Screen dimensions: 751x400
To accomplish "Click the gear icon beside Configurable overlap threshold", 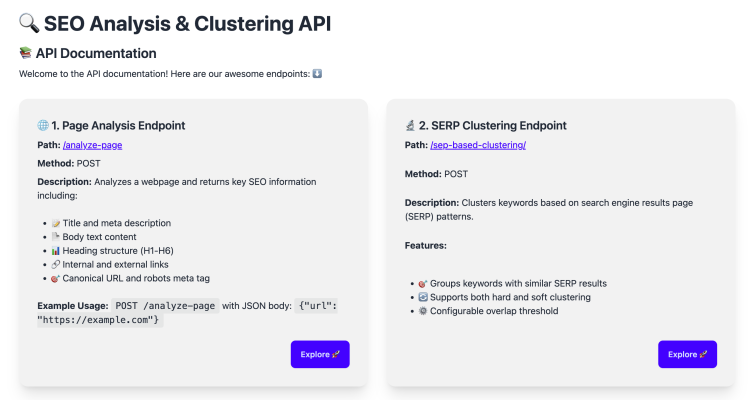I will 422,311.
